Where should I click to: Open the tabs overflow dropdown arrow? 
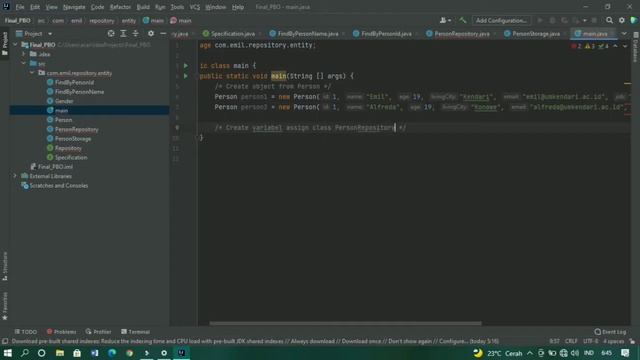tap(624, 33)
